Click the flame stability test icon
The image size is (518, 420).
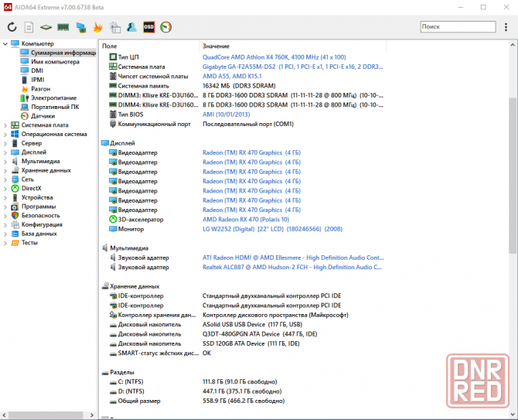(x=98, y=27)
